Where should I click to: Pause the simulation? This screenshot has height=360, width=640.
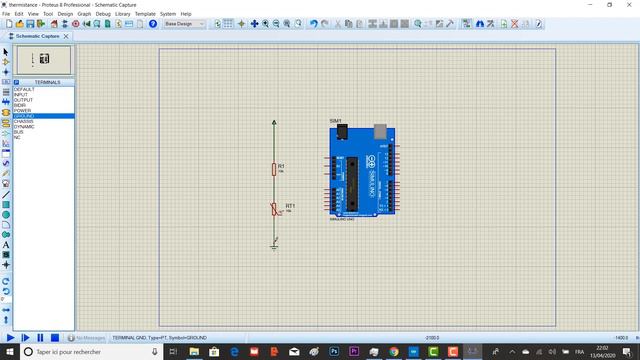(40, 338)
